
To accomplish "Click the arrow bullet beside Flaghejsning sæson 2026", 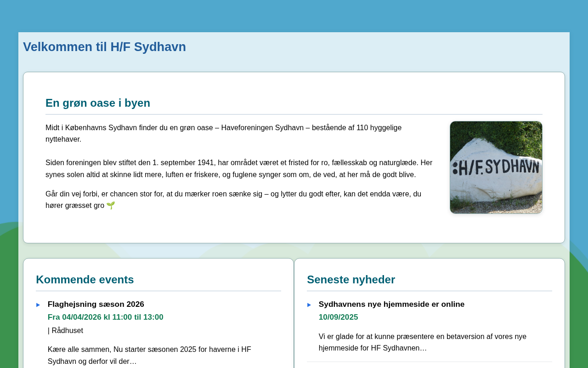I will tap(38, 305).
